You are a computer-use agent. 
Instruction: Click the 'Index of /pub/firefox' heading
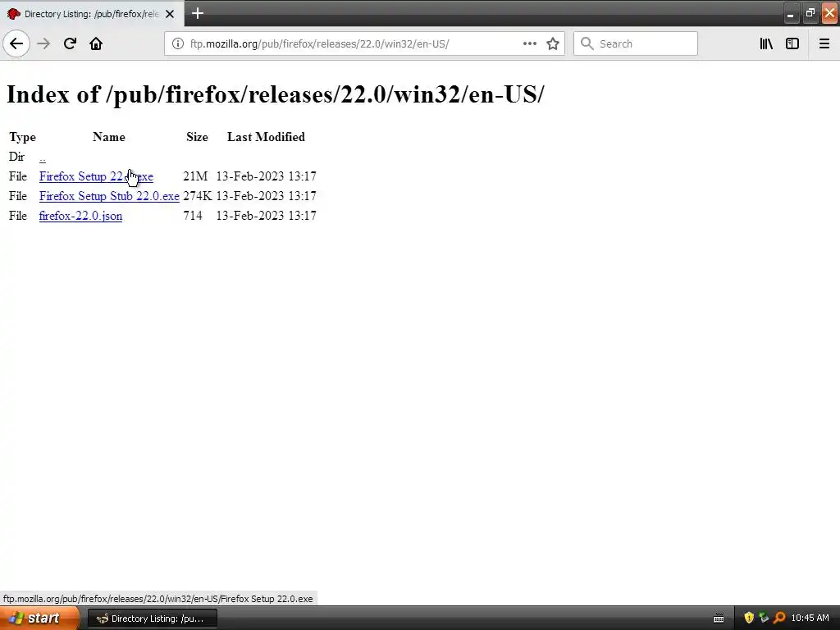point(276,94)
